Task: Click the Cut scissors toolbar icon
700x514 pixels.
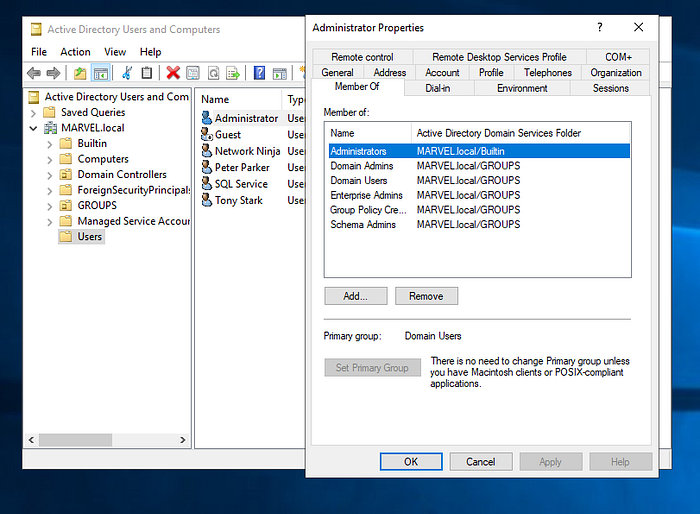Action: 127,73
